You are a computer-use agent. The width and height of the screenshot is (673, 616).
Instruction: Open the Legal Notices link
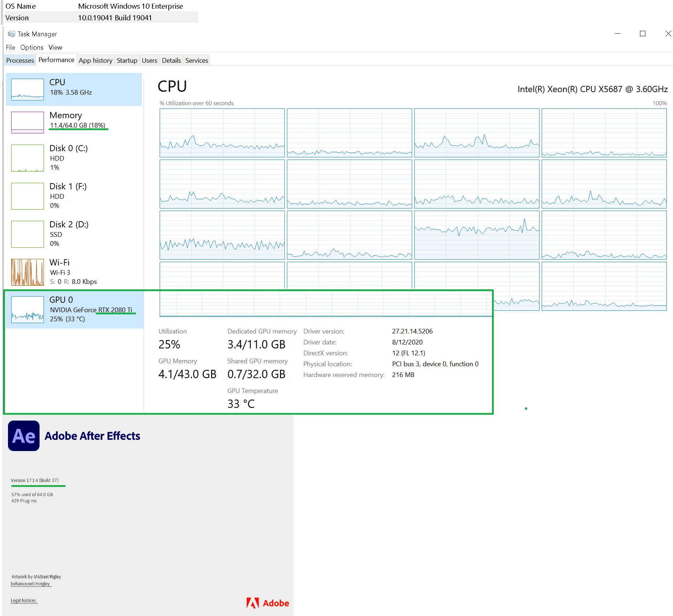point(24,600)
